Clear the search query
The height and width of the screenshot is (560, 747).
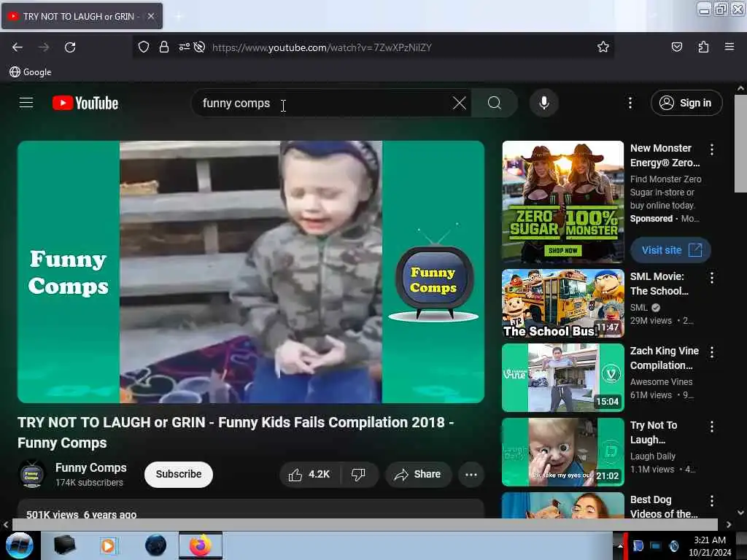click(x=460, y=103)
